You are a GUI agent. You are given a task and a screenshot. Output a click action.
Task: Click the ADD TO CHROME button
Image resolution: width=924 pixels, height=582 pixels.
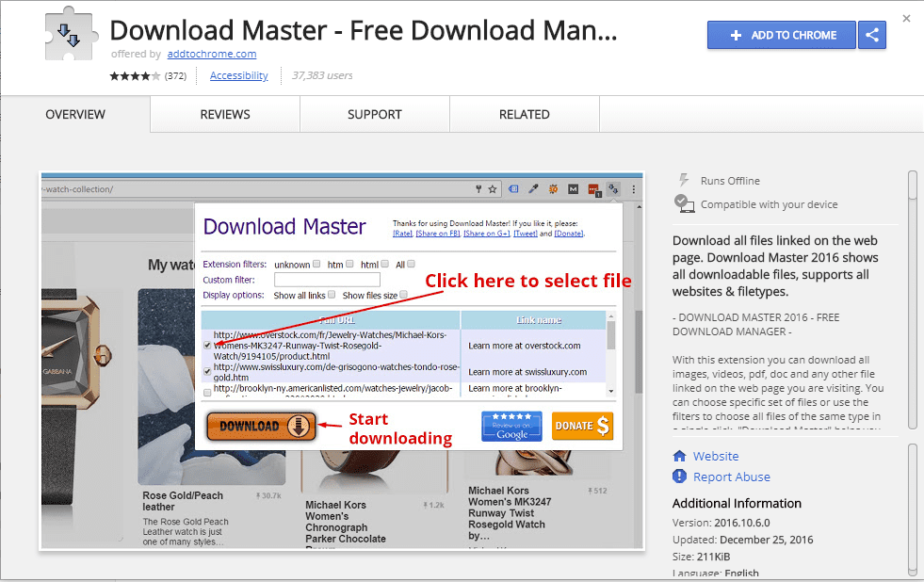(782, 36)
